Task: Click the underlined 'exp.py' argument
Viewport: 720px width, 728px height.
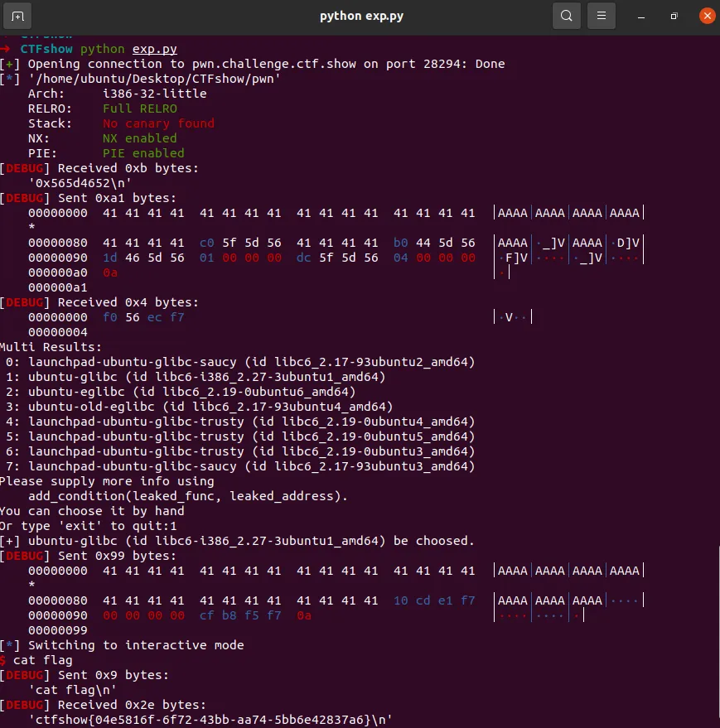Action: 155,49
